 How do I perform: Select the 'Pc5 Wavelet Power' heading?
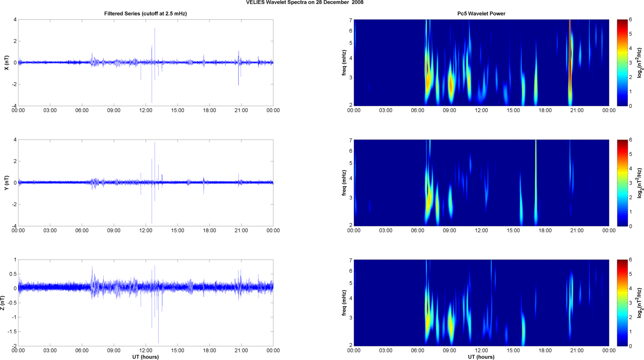(x=481, y=14)
